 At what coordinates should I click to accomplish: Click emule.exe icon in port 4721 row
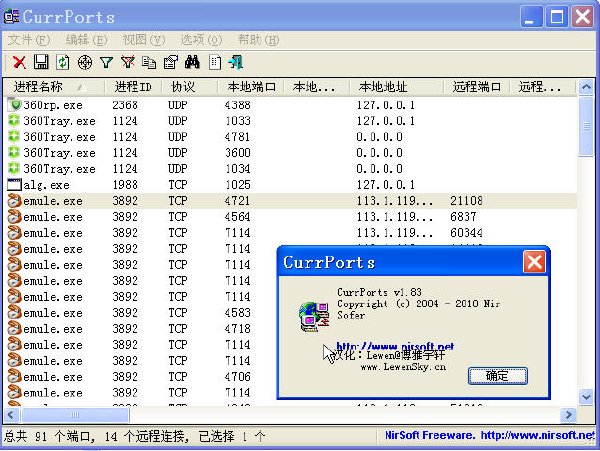15,201
